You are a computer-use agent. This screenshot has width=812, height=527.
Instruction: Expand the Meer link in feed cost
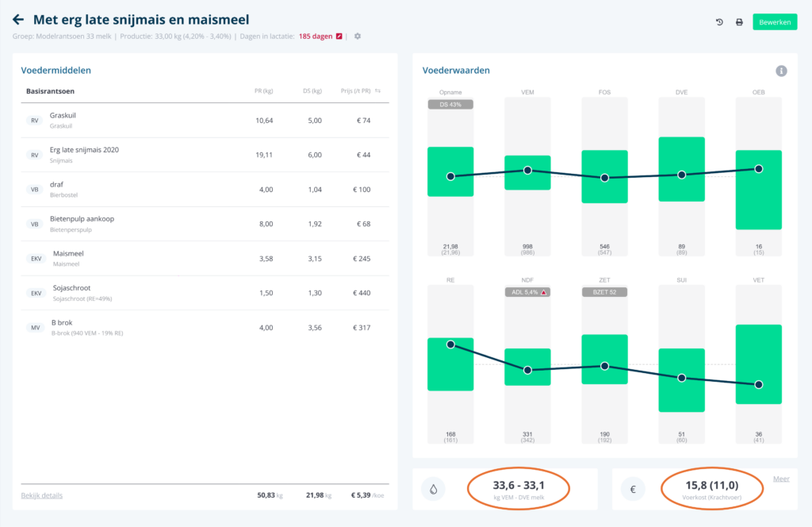[781, 478]
